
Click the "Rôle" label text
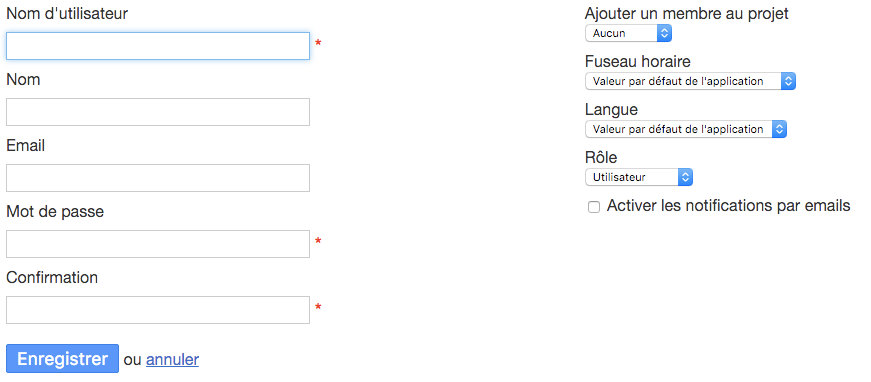601,157
